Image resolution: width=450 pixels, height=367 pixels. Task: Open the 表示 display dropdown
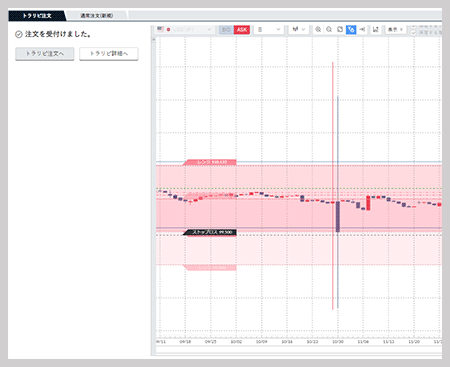[396, 29]
